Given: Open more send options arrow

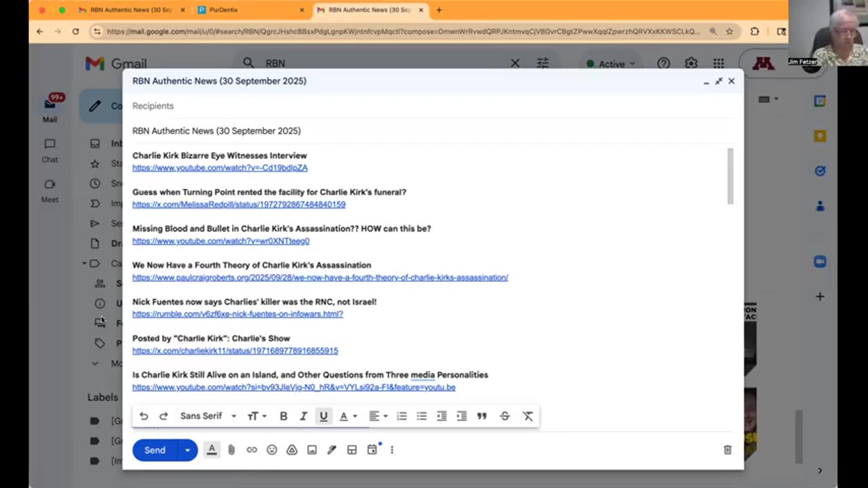Looking at the screenshot, I should click(x=188, y=450).
